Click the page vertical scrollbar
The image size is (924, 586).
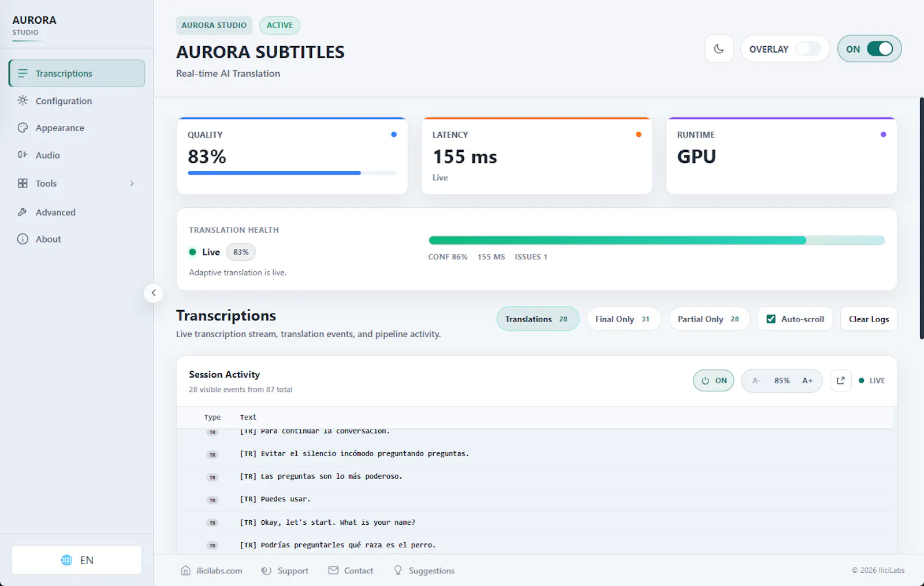click(922, 218)
